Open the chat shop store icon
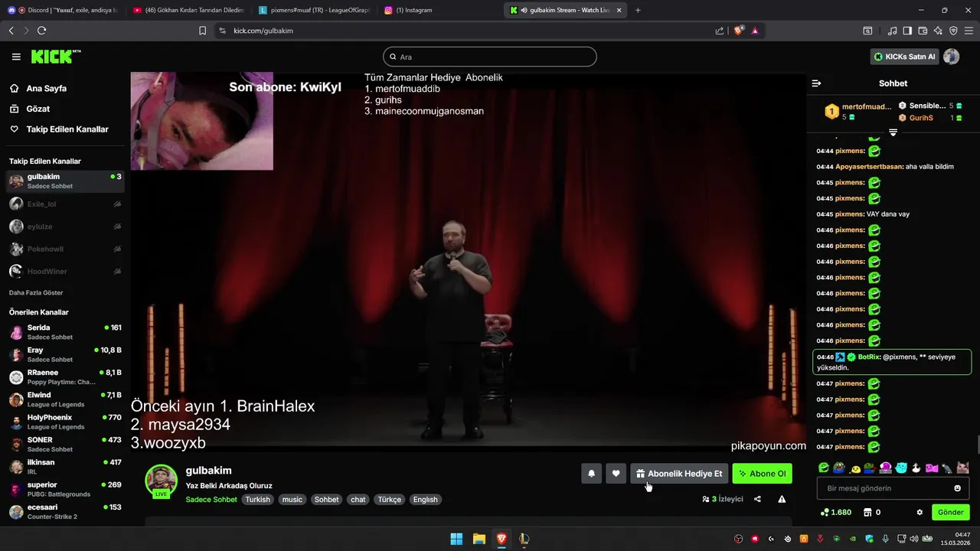Screen dimensions: 980x551 (867, 513)
